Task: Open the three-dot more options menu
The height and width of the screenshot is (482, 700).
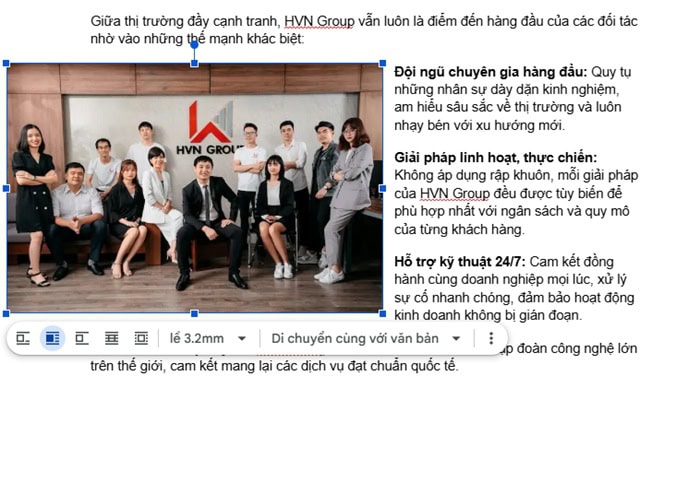Action: coord(491,339)
